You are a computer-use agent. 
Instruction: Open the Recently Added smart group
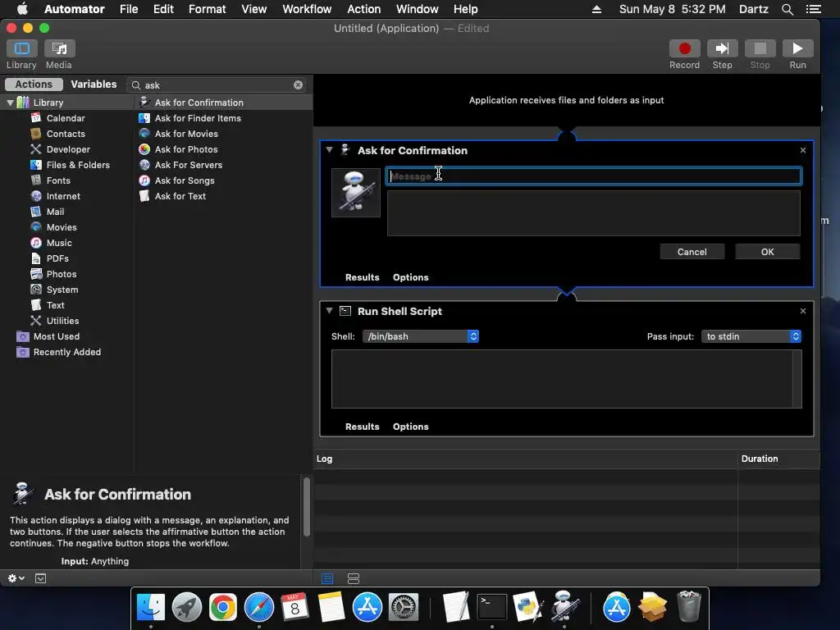[x=66, y=351]
